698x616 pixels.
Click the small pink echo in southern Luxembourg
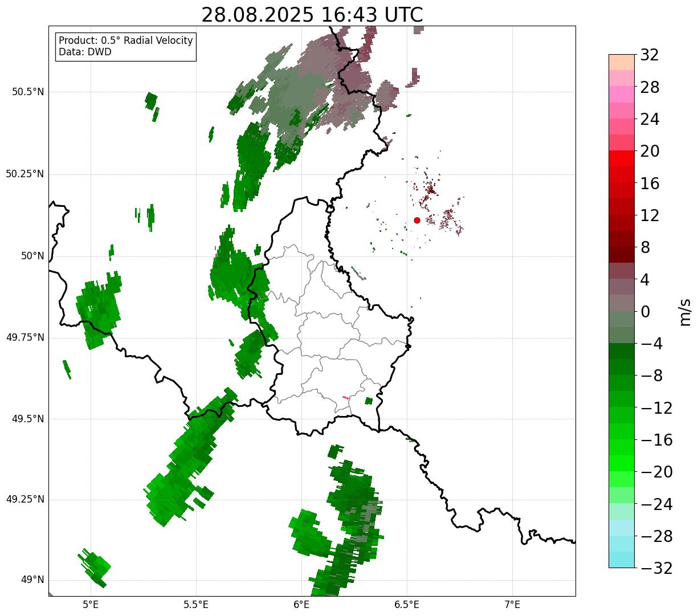coord(346,398)
